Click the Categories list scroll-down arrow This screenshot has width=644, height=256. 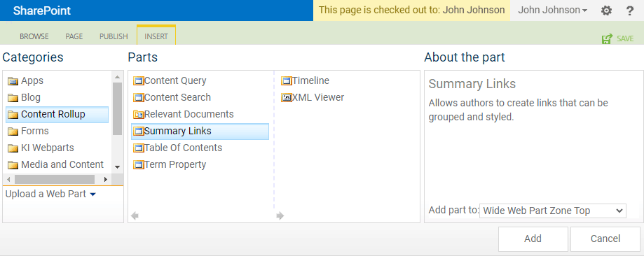pyautogui.click(x=117, y=167)
